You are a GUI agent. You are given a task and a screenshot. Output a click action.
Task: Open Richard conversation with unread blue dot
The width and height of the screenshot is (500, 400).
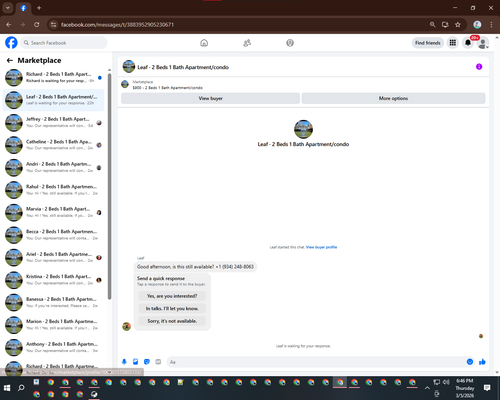53,77
